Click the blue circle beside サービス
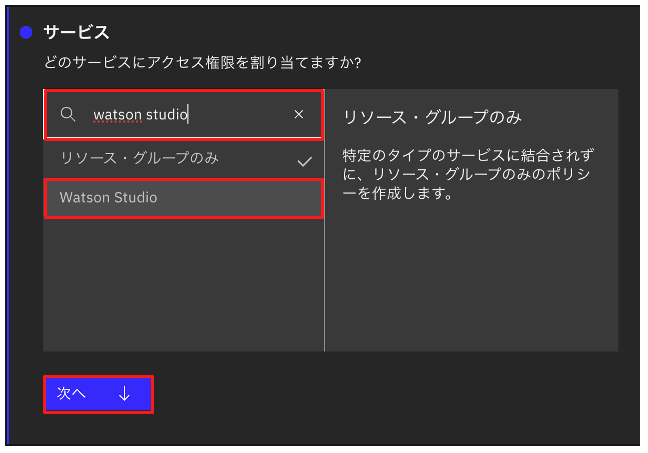 pyautogui.click(x=26, y=33)
